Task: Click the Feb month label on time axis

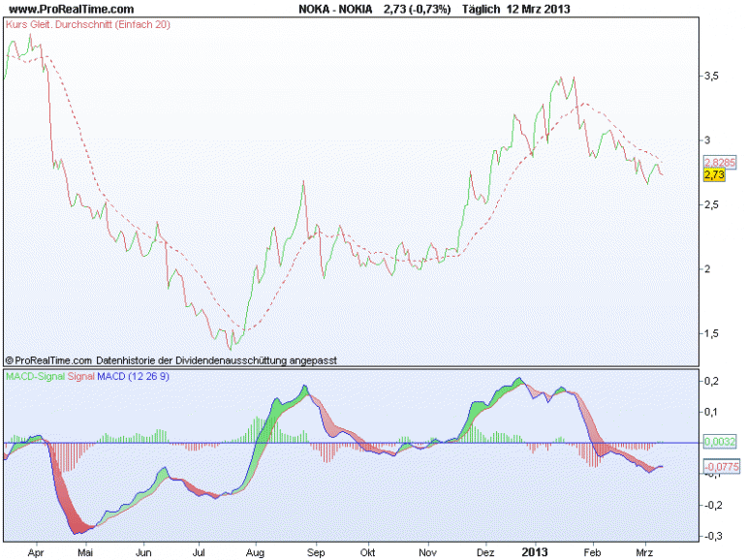Action: tap(592, 553)
